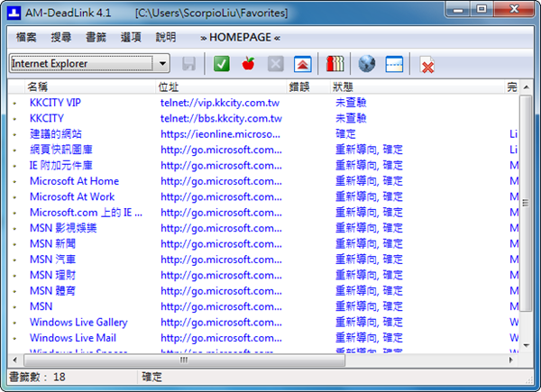
Task: Click the gray X stop-check icon
Action: 275,64
